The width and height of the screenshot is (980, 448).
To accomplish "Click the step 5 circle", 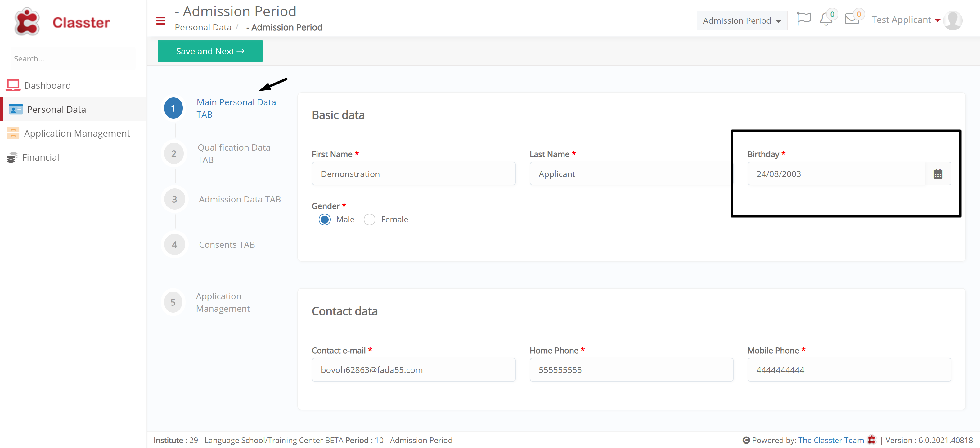I will pyautogui.click(x=173, y=302).
